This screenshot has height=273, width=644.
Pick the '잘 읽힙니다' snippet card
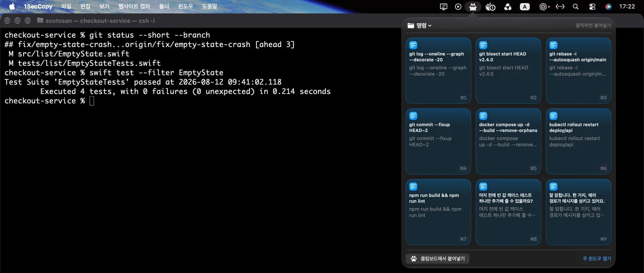pyautogui.click(x=579, y=212)
